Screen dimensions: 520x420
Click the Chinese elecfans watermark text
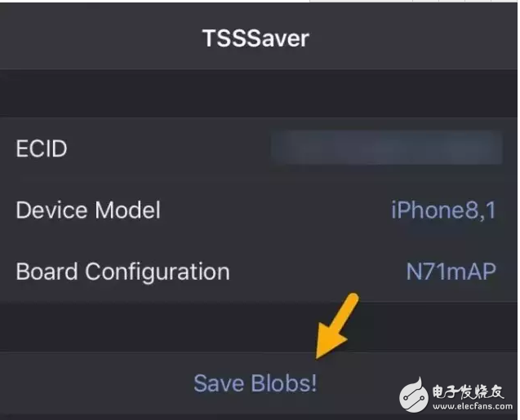pos(468,392)
